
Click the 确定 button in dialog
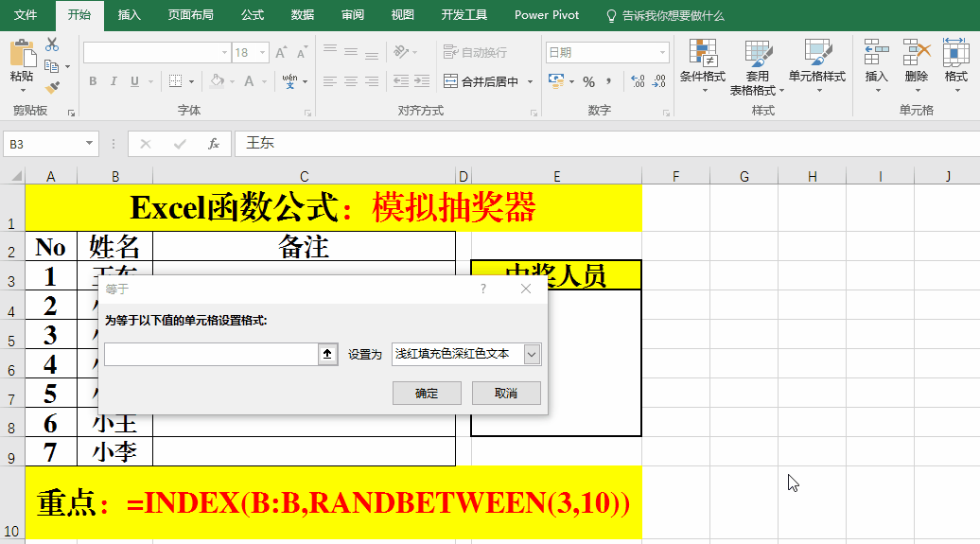click(x=427, y=394)
